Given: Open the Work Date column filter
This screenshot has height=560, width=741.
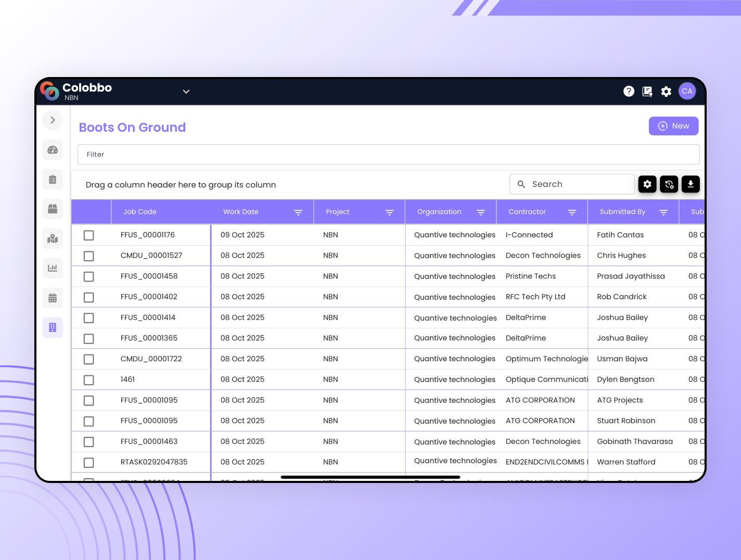Looking at the screenshot, I should [x=298, y=212].
